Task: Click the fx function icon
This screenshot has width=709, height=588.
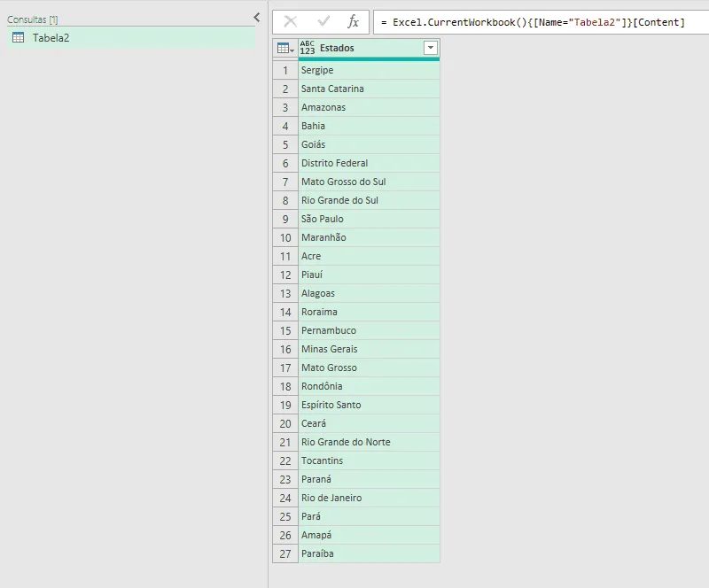Action: 353,21
